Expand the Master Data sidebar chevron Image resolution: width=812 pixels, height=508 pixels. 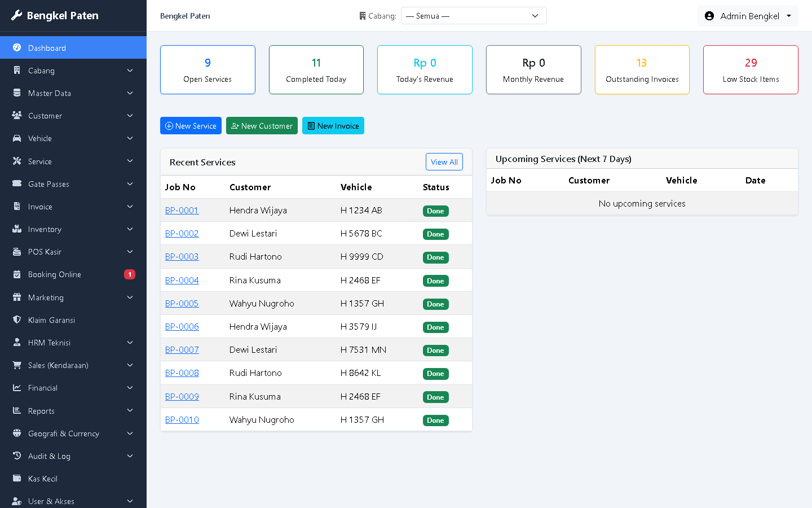[x=130, y=93]
